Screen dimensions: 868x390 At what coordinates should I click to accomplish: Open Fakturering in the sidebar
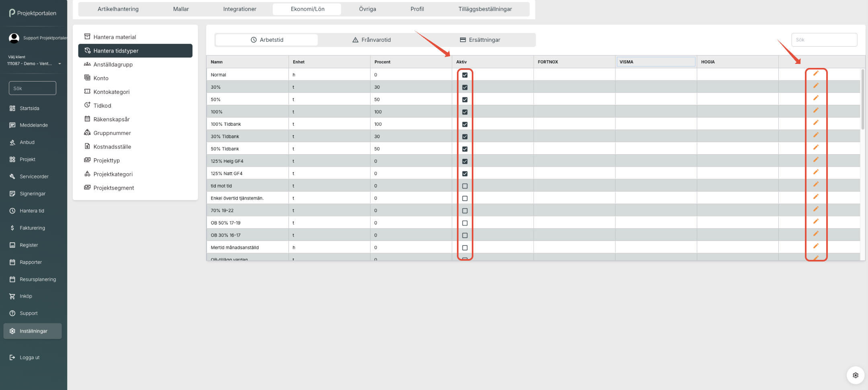point(32,228)
